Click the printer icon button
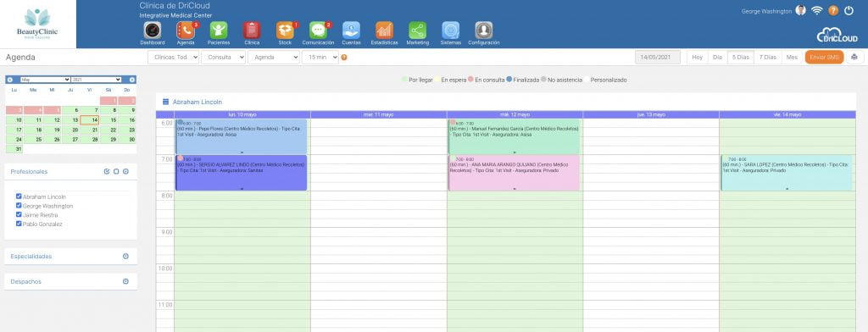This screenshot has width=868, height=332. pos(854,57)
